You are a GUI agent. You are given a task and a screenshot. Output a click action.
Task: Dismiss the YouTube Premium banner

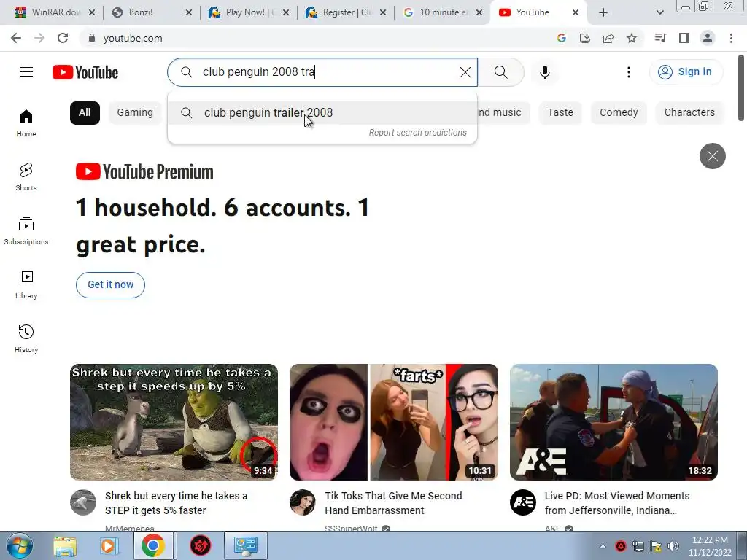(x=712, y=156)
